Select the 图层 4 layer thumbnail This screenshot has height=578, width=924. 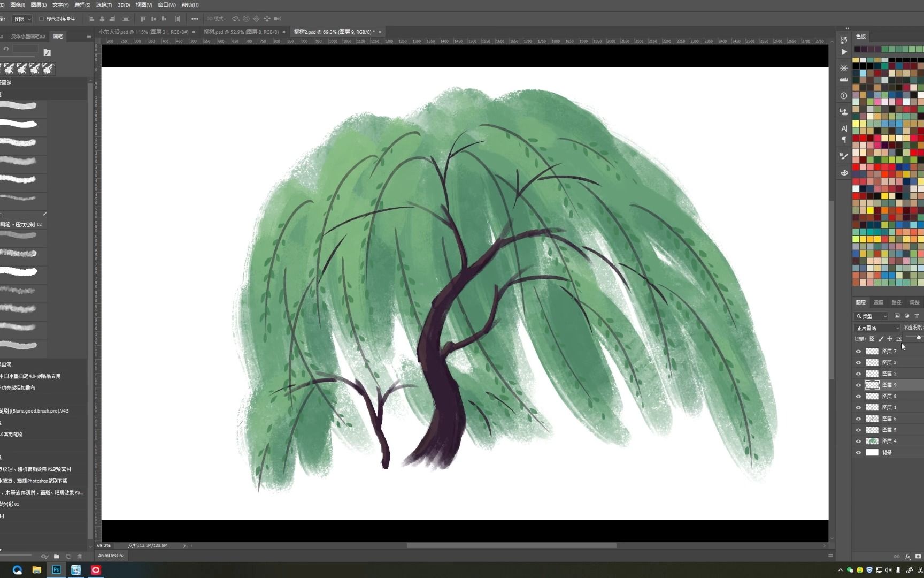tap(872, 442)
